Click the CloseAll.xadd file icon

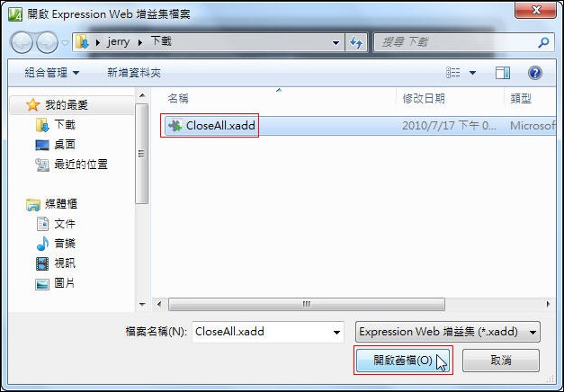point(175,126)
